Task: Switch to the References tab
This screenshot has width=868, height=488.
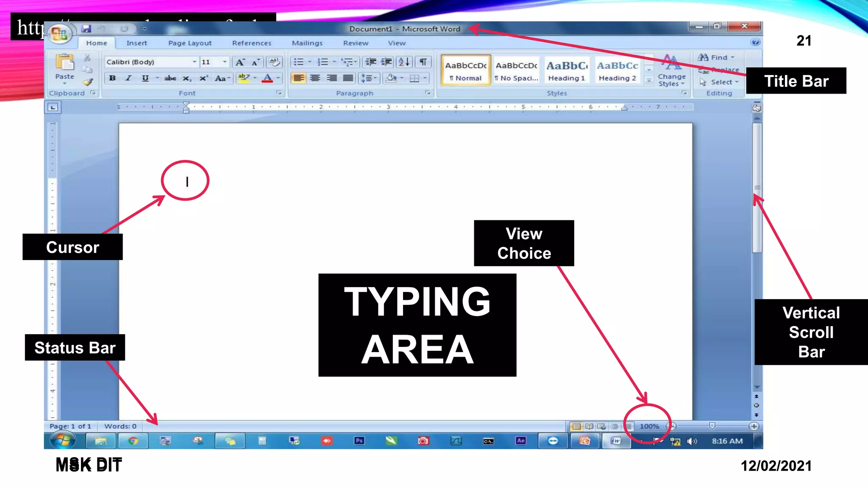Action: [252, 43]
